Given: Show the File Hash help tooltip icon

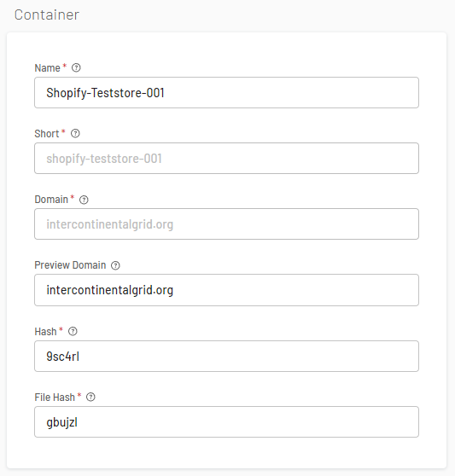Looking at the screenshot, I should pyautogui.click(x=90, y=397).
